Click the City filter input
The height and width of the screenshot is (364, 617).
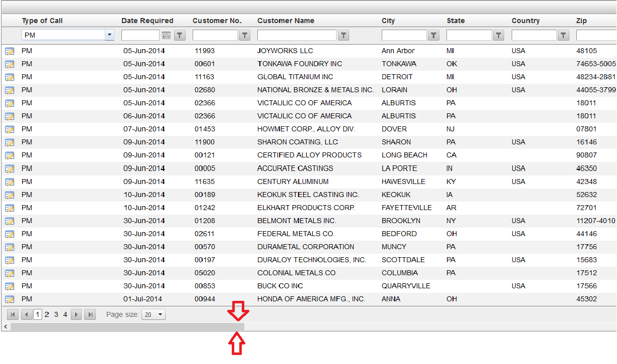404,35
